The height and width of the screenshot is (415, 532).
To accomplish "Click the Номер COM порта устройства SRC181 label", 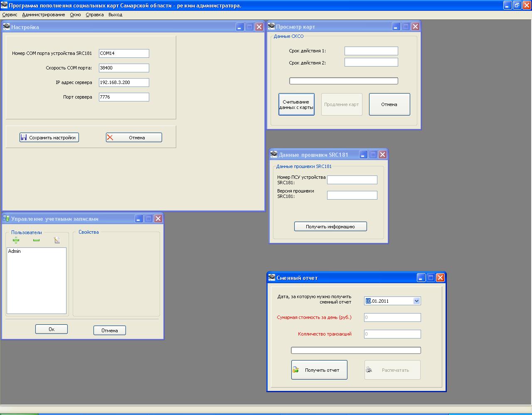I will click(x=52, y=53).
